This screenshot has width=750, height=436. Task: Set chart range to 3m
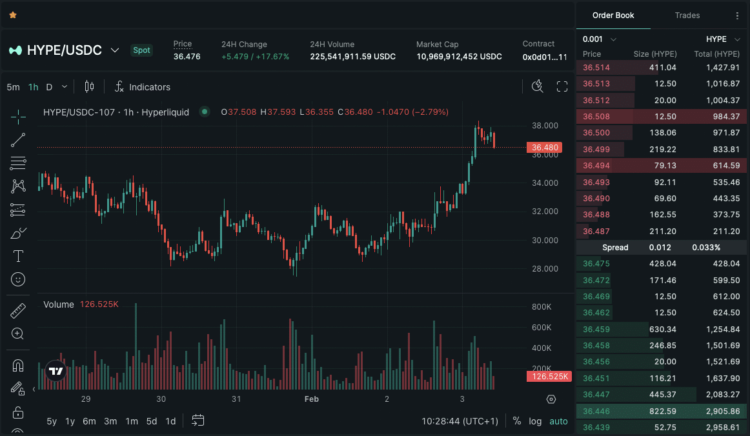pyautogui.click(x=110, y=421)
